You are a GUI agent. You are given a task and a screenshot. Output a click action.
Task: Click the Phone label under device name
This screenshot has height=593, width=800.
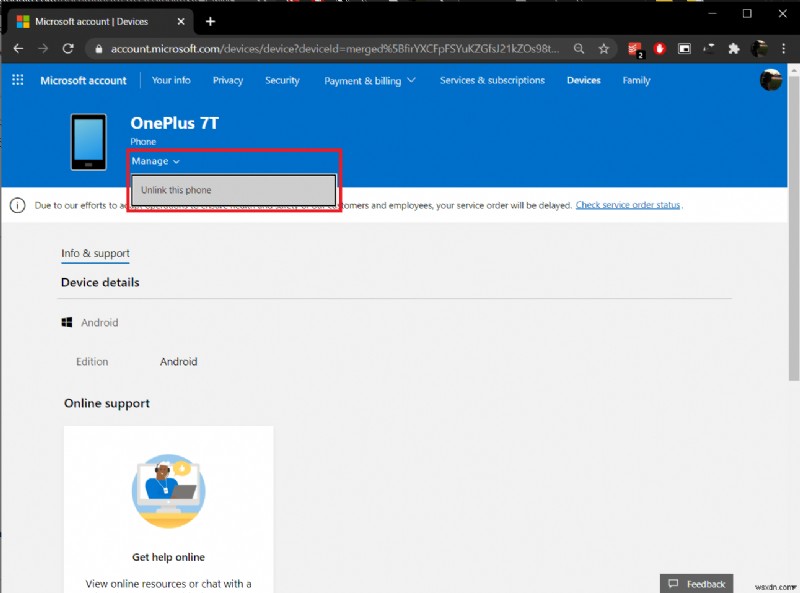click(x=143, y=142)
